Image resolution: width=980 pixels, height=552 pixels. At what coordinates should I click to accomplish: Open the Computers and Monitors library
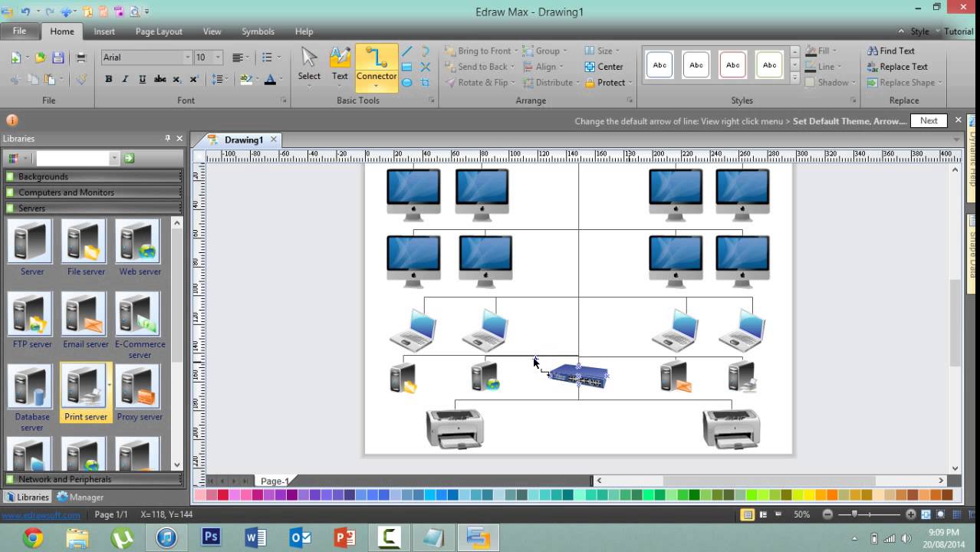[94, 192]
